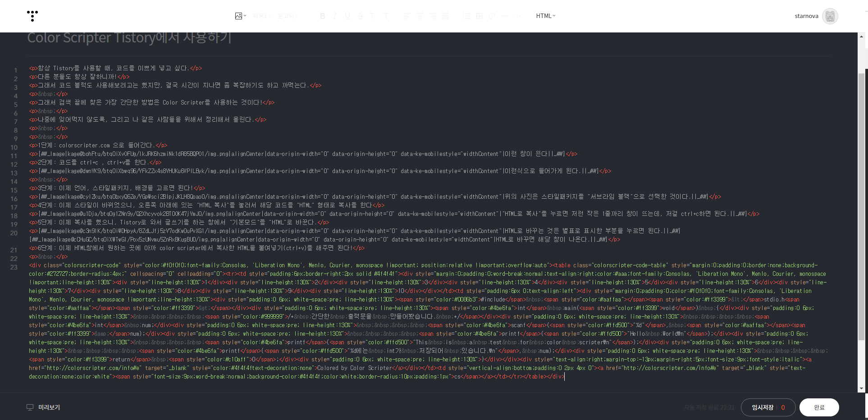Open the image insert tool
This screenshot has height=420, width=868.
[241, 16]
